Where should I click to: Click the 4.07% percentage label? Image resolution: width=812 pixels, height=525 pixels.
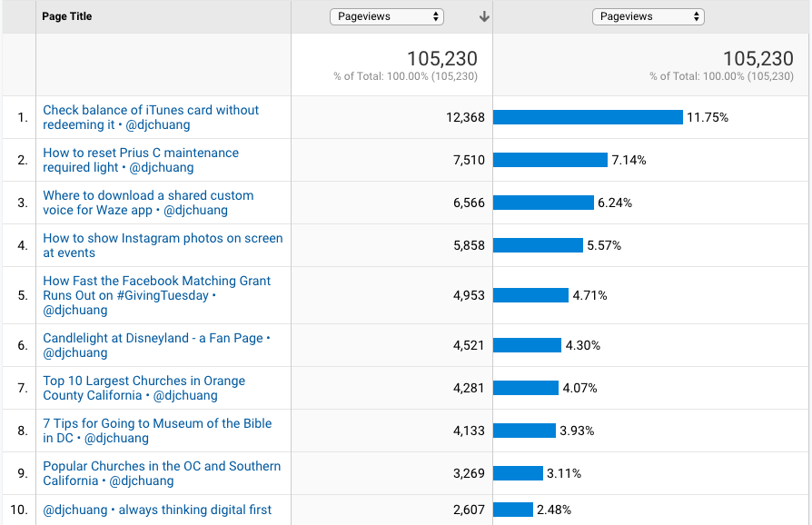click(x=579, y=388)
